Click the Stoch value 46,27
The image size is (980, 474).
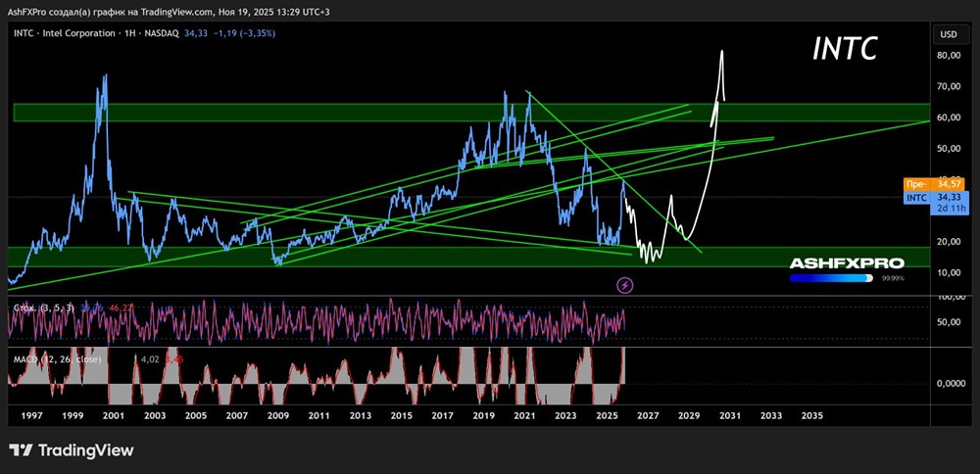pos(119,308)
